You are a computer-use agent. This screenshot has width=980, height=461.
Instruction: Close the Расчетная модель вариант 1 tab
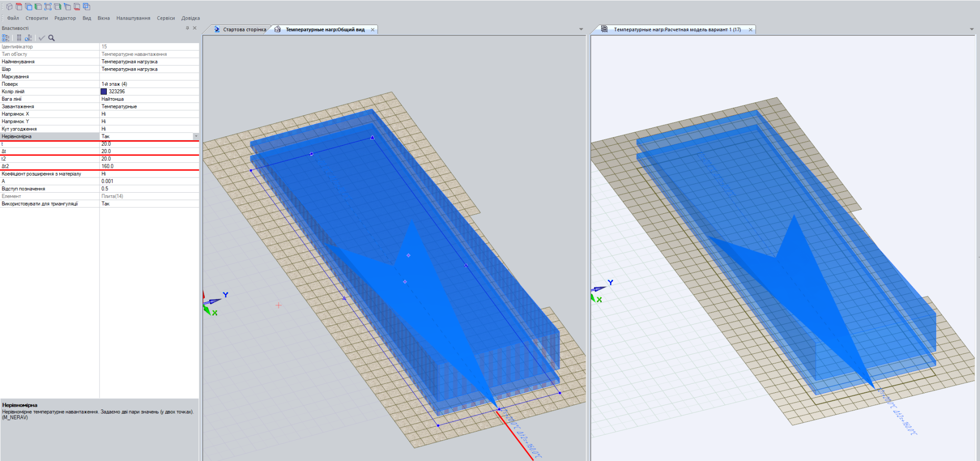pos(750,29)
